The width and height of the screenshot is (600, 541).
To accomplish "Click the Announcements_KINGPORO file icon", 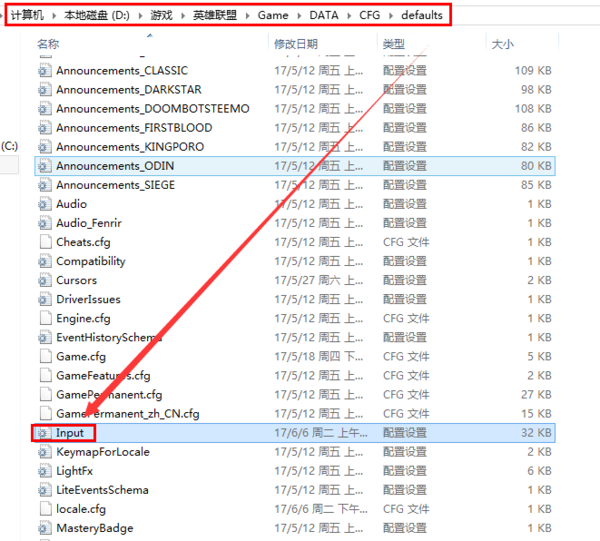I will [45, 147].
